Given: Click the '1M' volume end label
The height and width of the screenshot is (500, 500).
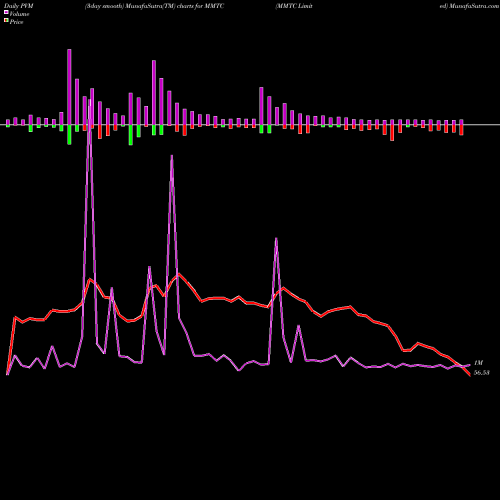Looking at the screenshot, I should click(478, 363).
